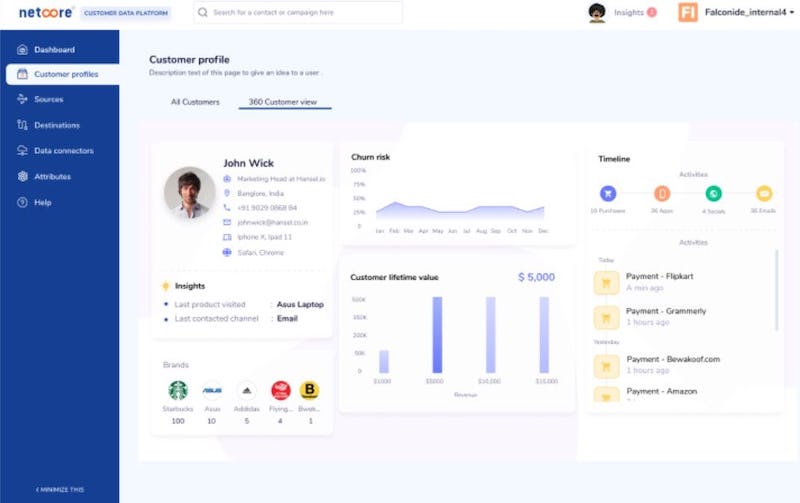Select the 360 Customer view tab

[x=283, y=102]
